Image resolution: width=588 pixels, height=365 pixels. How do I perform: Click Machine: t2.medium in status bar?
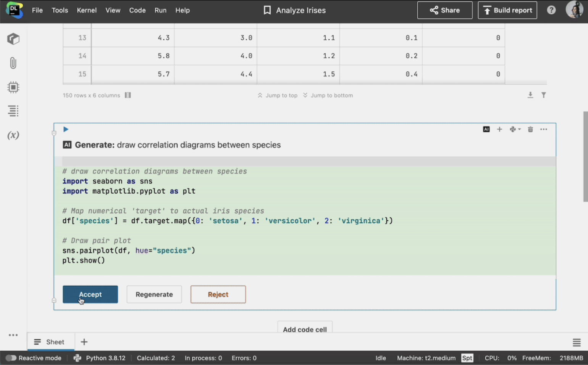point(426,358)
